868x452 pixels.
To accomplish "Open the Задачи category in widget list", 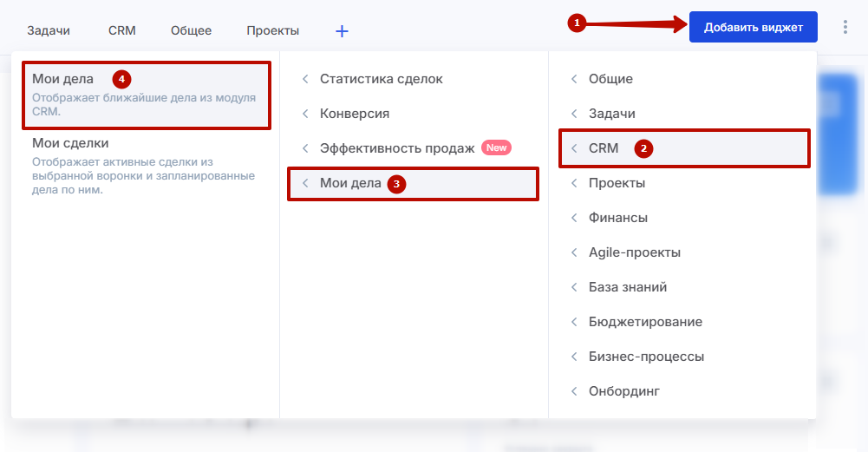I will [611, 114].
